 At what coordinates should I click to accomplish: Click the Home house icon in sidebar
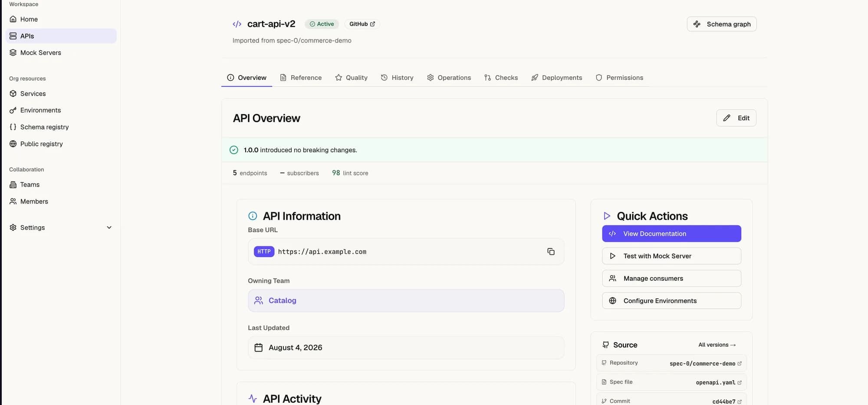(x=13, y=19)
